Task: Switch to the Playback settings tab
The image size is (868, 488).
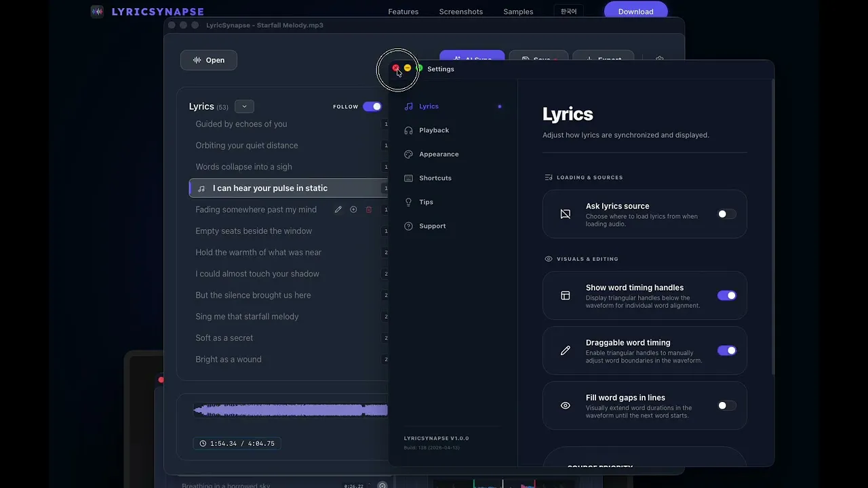Action: (x=452, y=130)
